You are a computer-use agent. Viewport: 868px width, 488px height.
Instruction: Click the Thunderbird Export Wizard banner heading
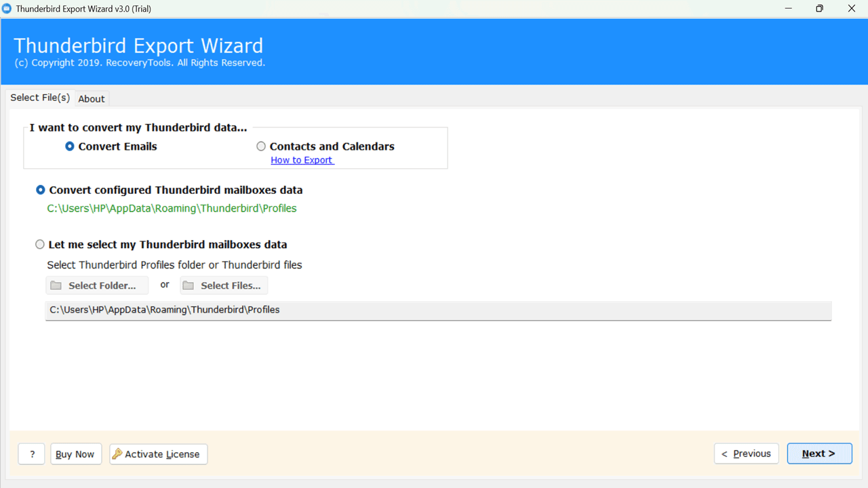coord(138,46)
